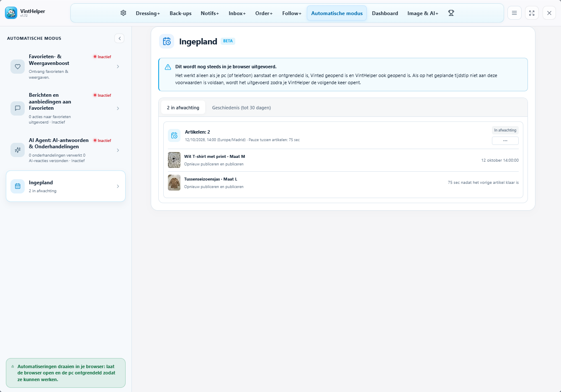Click the sparkle icon for AI Agent
The image size is (561, 392).
18,150
